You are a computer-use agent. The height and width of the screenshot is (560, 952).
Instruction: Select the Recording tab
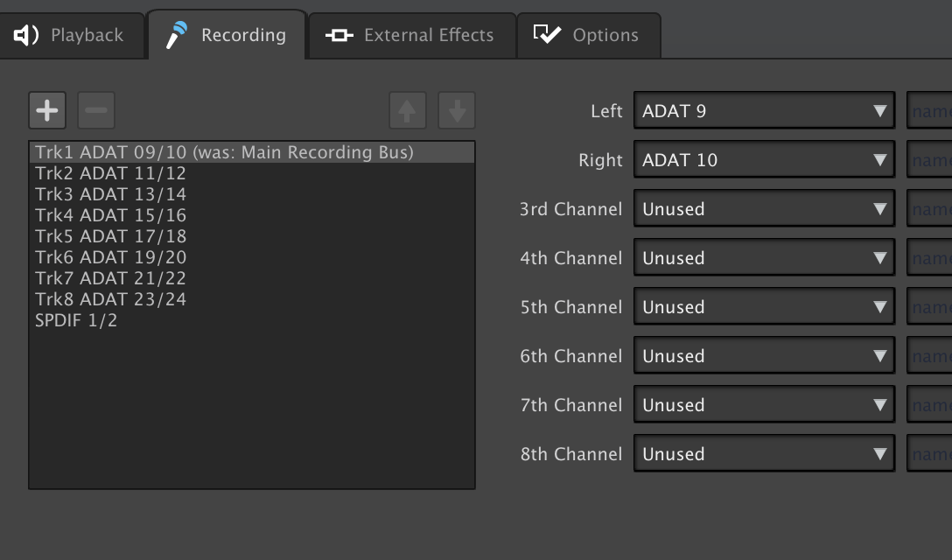226,35
